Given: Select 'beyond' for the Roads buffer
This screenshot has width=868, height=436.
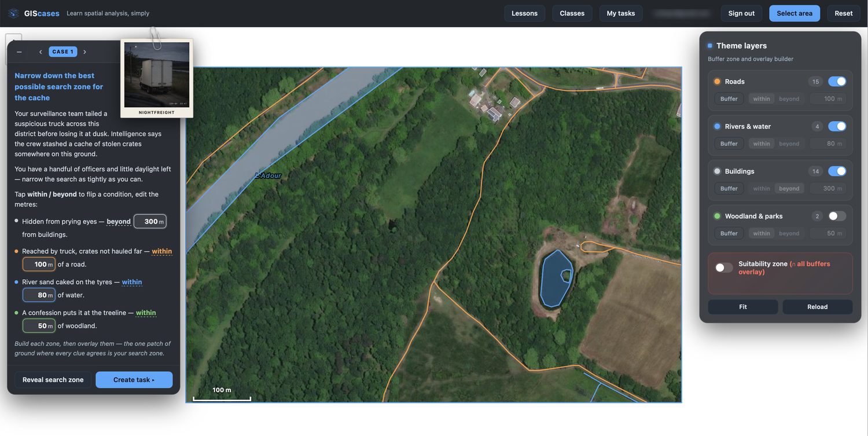Looking at the screenshot, I should click(789, 99).
